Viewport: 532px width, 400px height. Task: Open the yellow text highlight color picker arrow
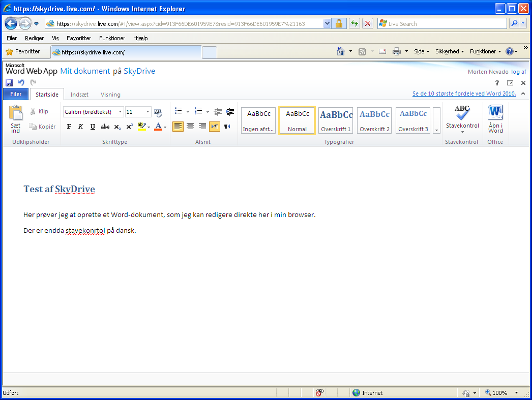(x=149, y=127)
